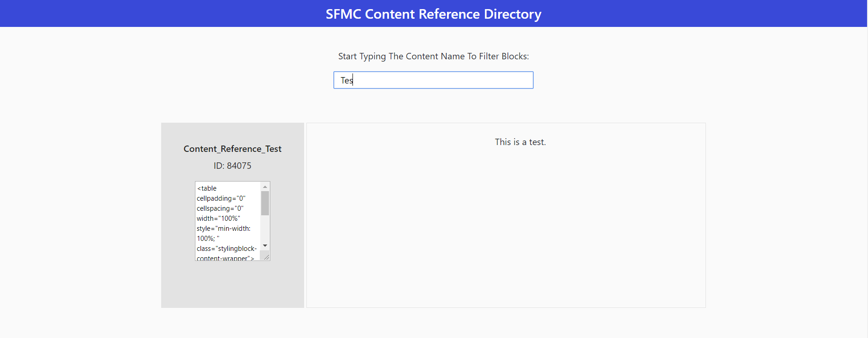Select the Content_Reference_Test block name
Viewport: 868px width, 338px height.
pos(232,149)
